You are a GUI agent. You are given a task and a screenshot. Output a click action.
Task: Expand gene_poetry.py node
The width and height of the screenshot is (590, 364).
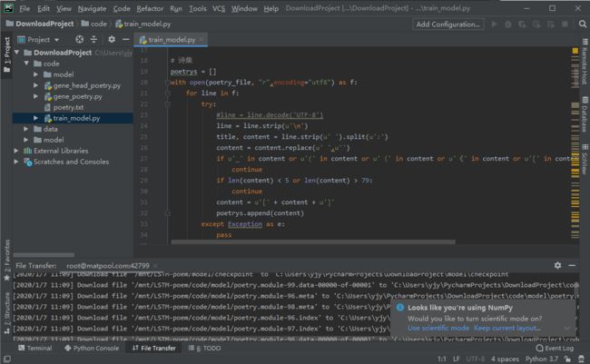coord(35,96)
